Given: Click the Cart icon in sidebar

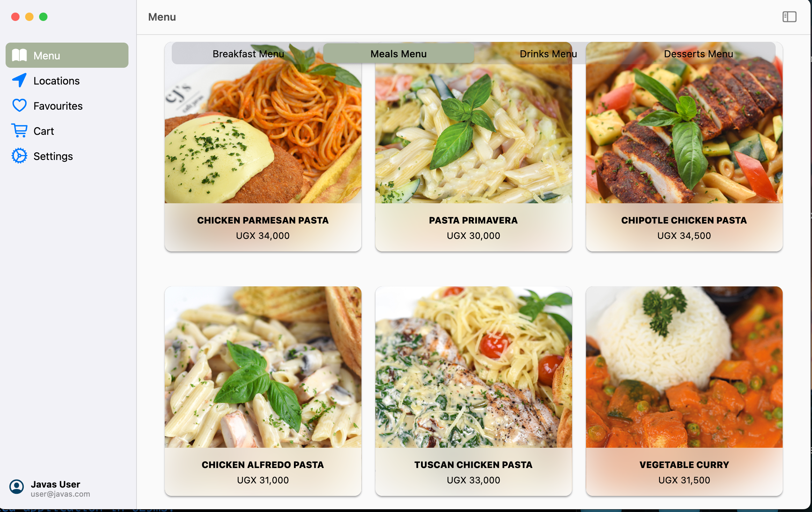Looking at the screenshot, I should (19, 130).
